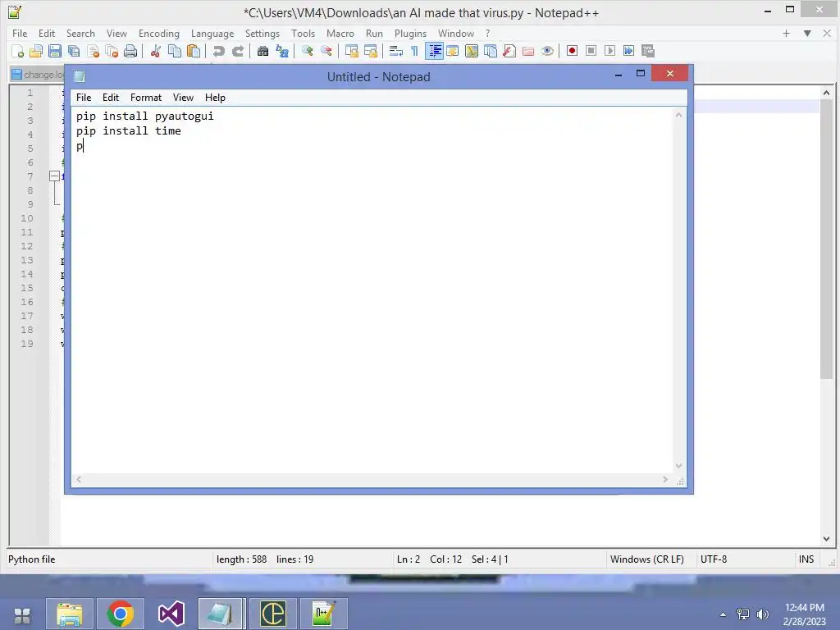Click the Undo arrow icon
Screen dimensions: 840x630
click(x=218, y=51)
